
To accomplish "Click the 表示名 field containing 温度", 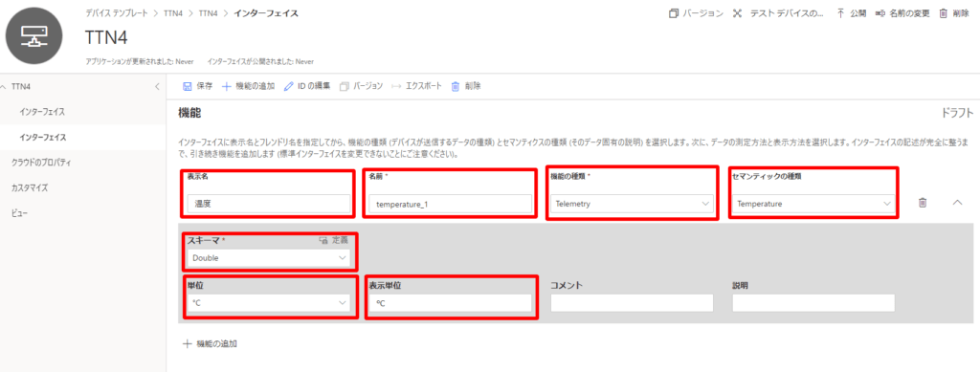I will pos(269,204).
